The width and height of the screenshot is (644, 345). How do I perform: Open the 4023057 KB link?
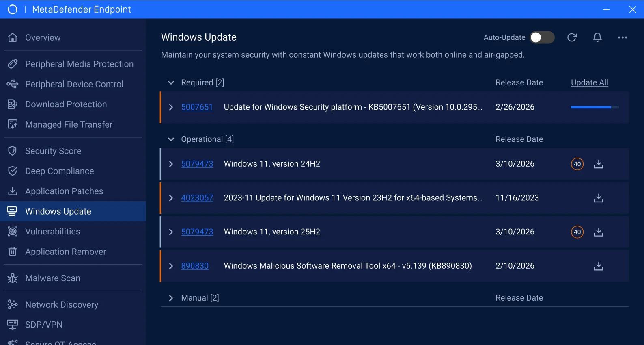pyautogui.click(x=197, y=198)
